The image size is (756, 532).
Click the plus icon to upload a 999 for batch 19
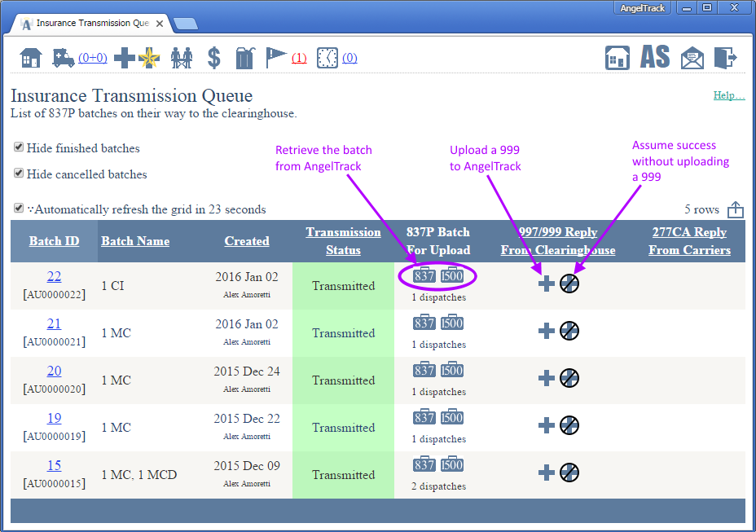(546, 425)
